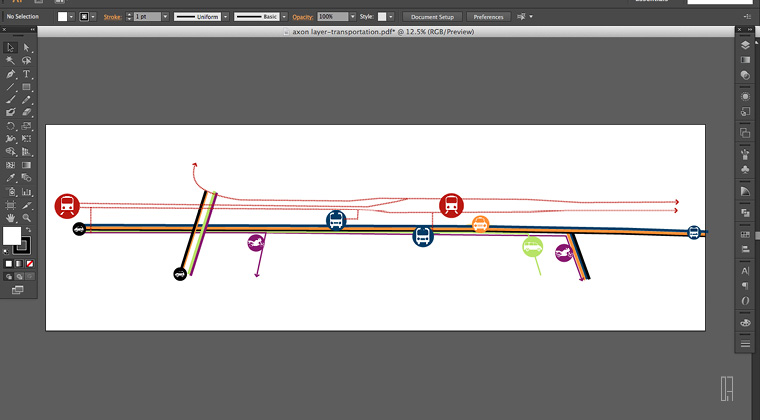Click the Stroke box in toolbox
The image size is (760, 420).
[x=22, y=245]
